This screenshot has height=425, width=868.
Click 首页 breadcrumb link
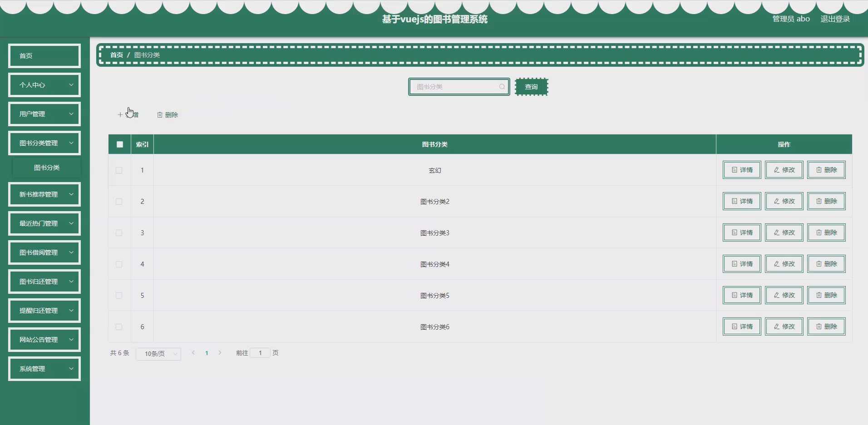click(117, 55)
